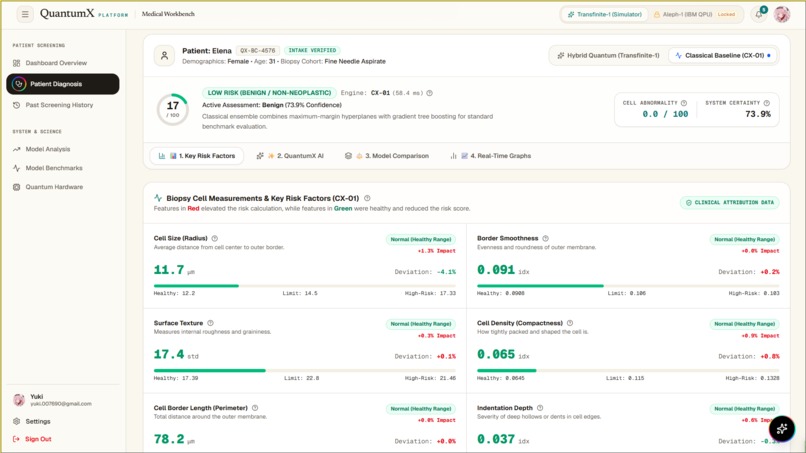Open Dashboard Overview in sidebar

(63, 63)
